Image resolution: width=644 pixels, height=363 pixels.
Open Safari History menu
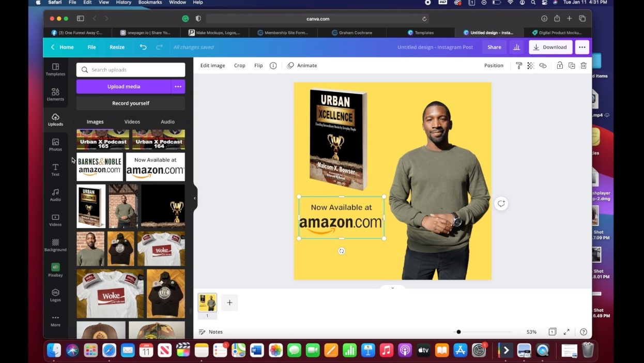124,3
